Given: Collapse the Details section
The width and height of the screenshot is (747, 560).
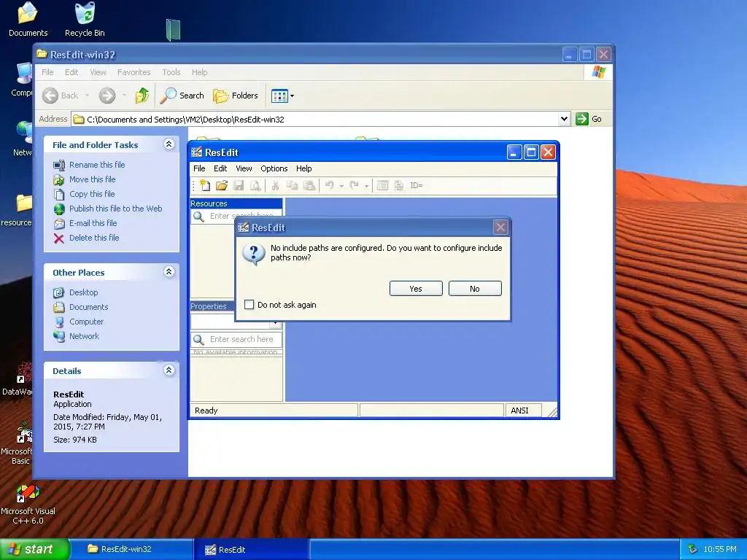Looking at the screenshot, I should [169, 370].
